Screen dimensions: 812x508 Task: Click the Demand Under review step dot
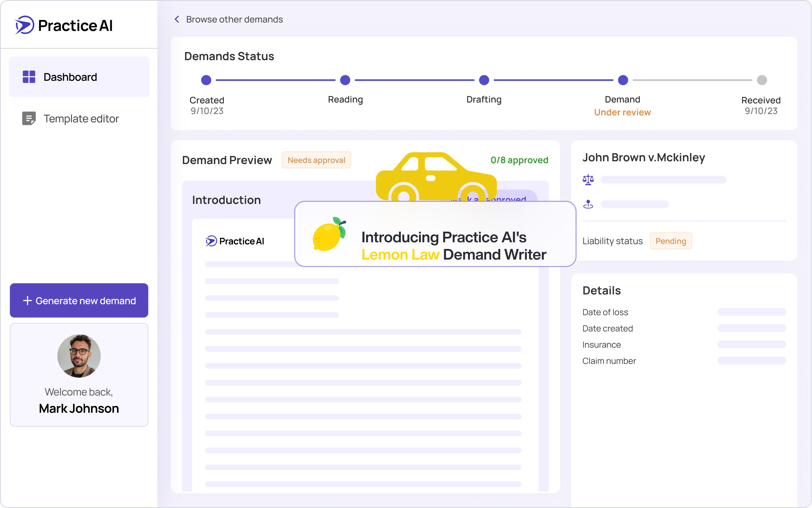click(623, 80)
